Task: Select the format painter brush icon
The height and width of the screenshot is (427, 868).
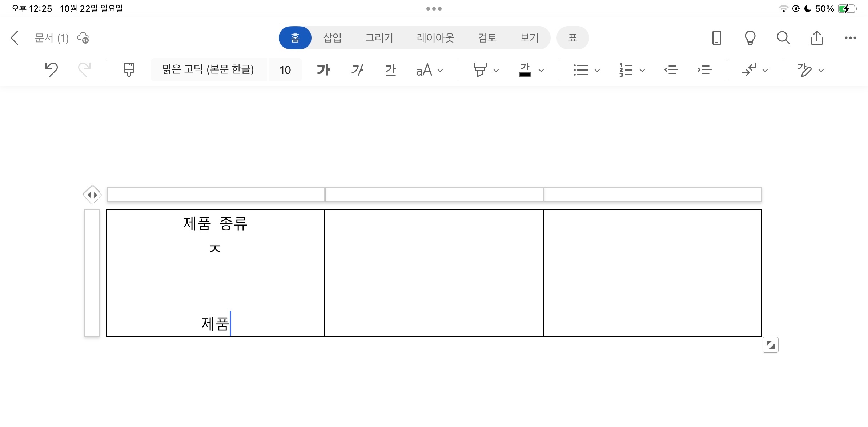Action: [129, 69]
